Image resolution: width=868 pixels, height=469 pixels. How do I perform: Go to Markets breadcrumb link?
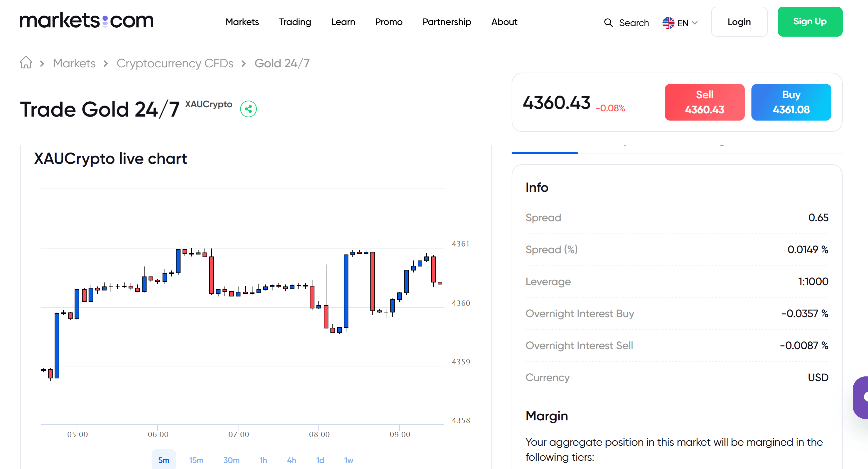tap(74, 63)
